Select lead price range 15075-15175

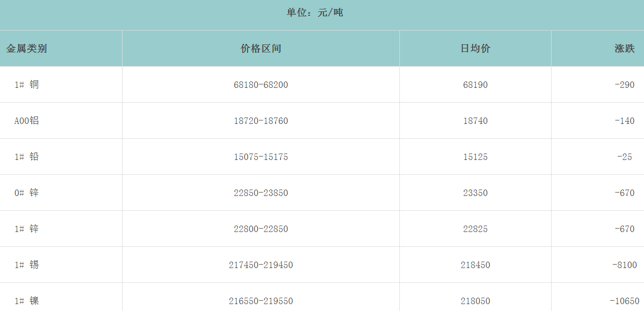pyautogui.click(x=261, y=157)
